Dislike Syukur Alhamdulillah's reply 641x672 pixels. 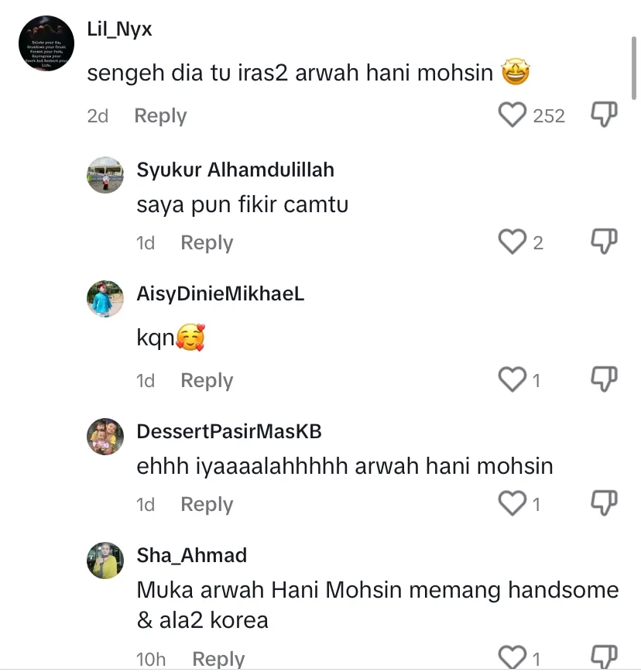pyautogui.click(x=604, y=242)
